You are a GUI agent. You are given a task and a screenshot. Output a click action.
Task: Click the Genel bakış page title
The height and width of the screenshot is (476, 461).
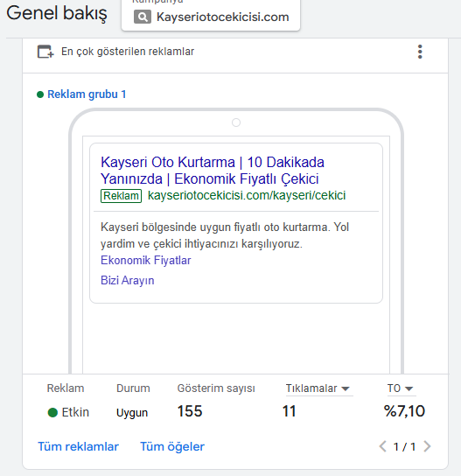pyautogui.click(x=57, y=14)
